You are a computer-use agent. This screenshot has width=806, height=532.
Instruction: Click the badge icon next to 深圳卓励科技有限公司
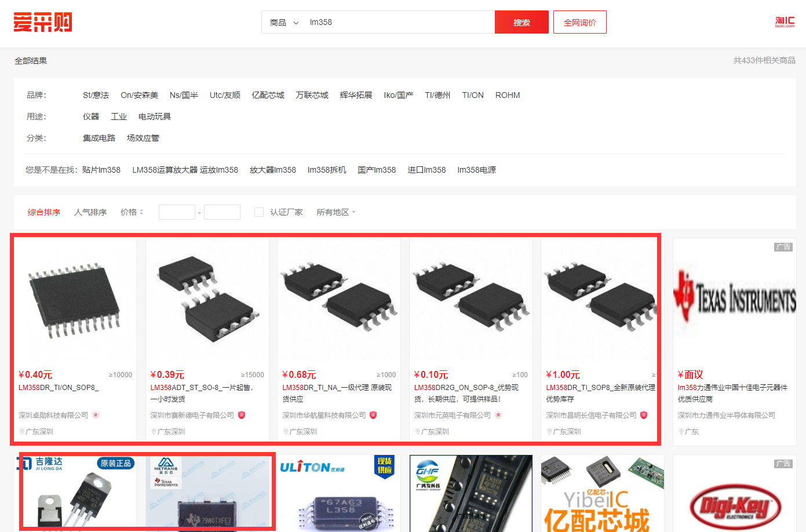coord(96,415)
